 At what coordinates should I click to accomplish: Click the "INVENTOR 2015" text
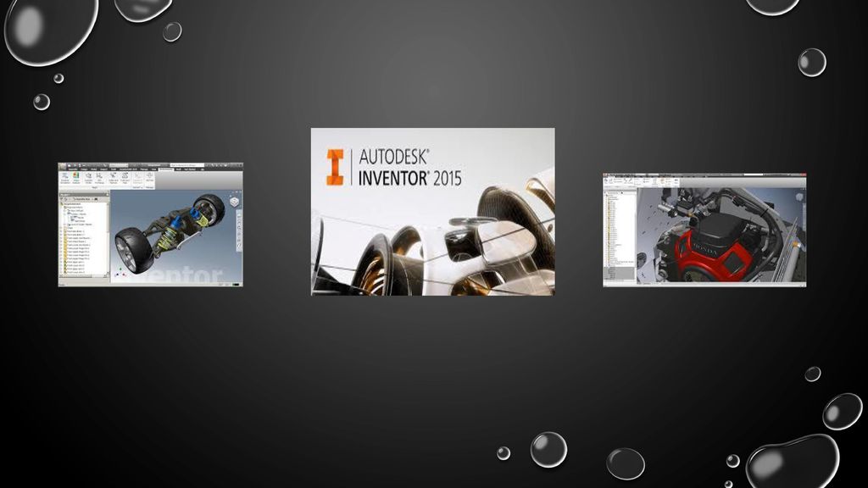pos(409,178)
